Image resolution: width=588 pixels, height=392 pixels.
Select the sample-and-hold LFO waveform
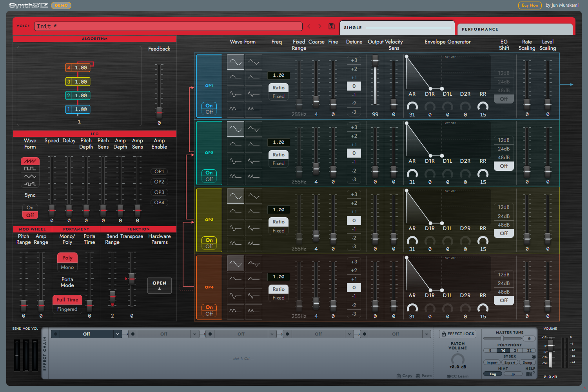click(x=30, y=184)
